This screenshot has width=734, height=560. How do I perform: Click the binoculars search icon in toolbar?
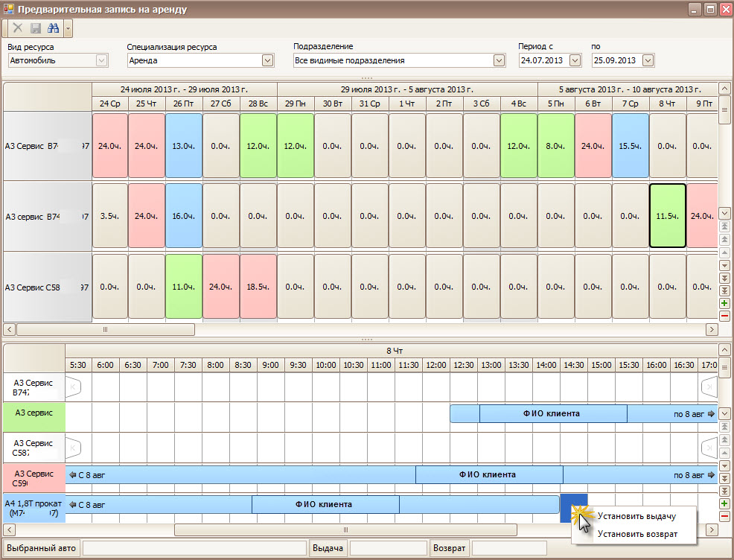tap(53, 28)
